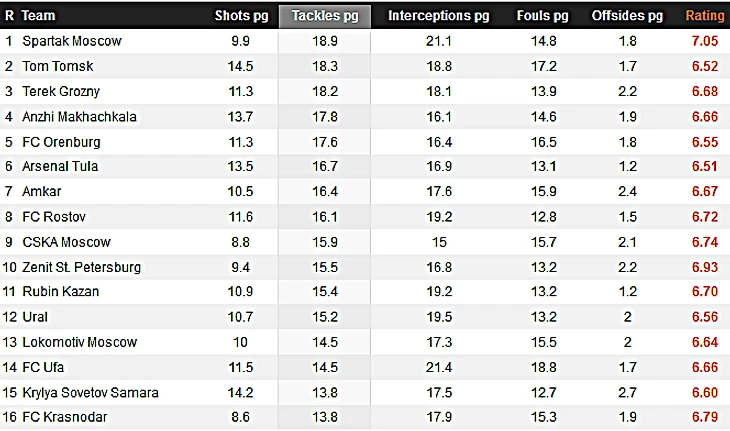Open Spartak Moscow team page
The height and width of the screenshot is (431, 730).
[x=72, y=41]
